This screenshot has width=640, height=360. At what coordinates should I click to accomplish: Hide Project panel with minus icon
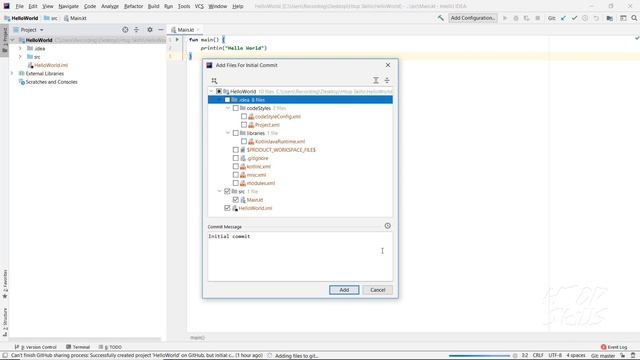pyautogui.click(x=161, y=30)
